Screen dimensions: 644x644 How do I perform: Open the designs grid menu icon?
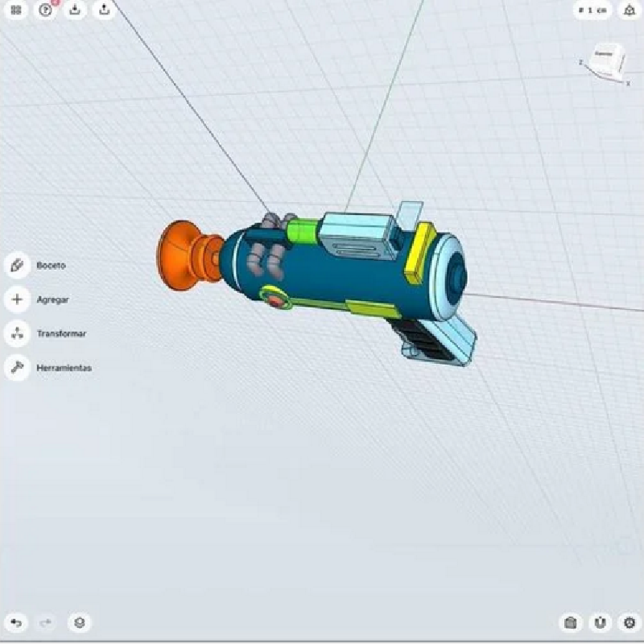point(16,10)
